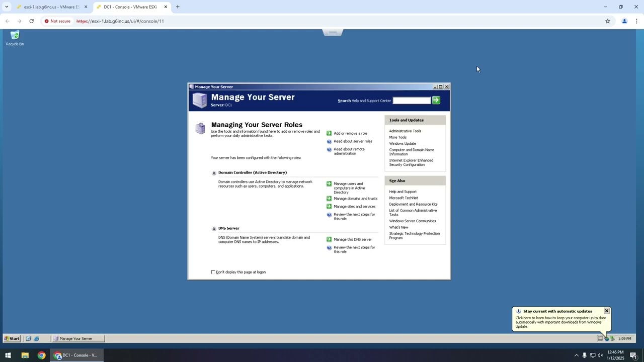Open Help and Support link
The height and width of the screenshot is (362, 644).
pos(403,192)
